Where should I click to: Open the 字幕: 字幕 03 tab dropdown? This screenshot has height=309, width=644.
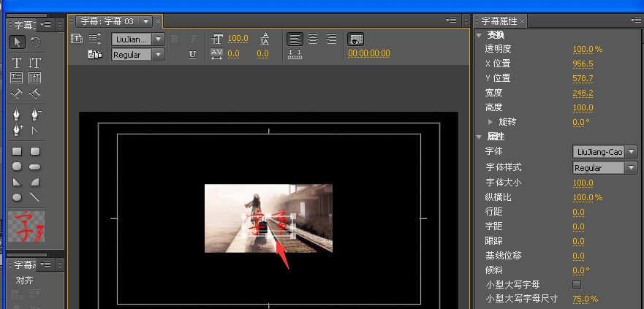[x=146, y=21]
